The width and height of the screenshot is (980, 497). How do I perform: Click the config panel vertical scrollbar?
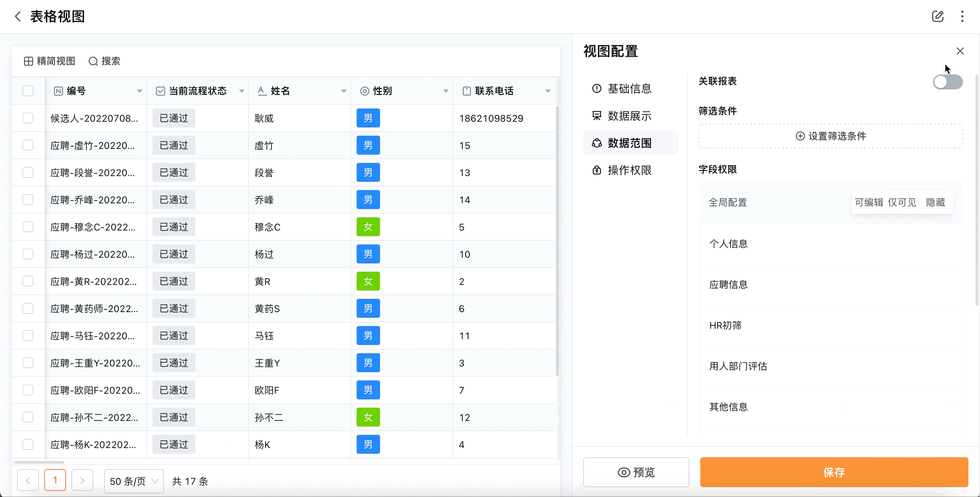pos(977,190)
